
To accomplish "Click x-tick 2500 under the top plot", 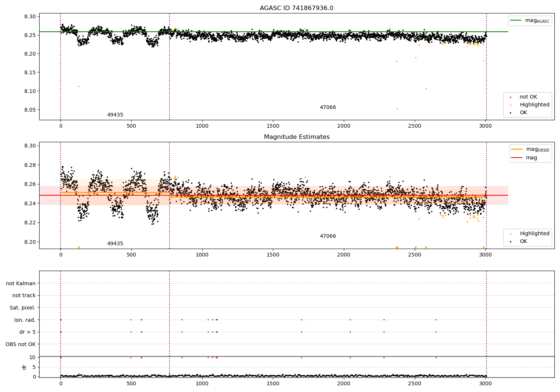I will pos(414,126).
